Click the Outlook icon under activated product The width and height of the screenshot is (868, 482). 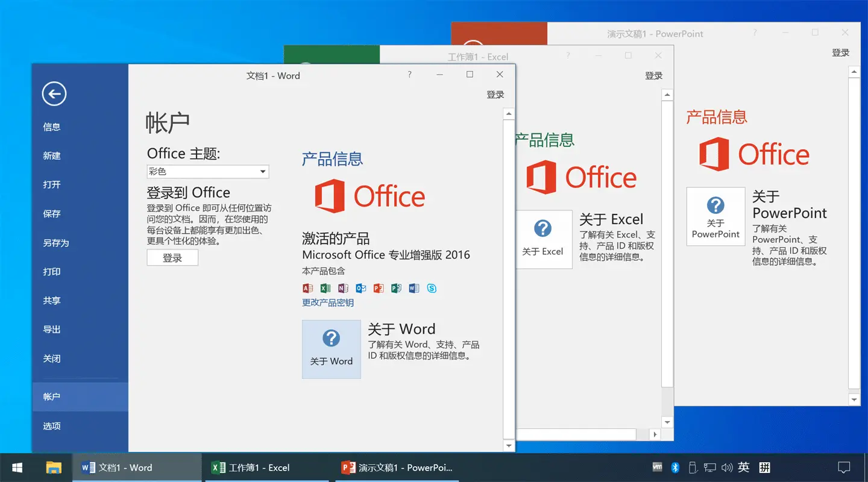pos(360,288)
